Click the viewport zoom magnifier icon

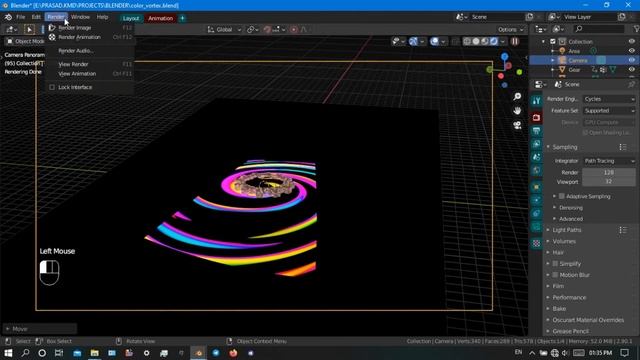[517, 96]
